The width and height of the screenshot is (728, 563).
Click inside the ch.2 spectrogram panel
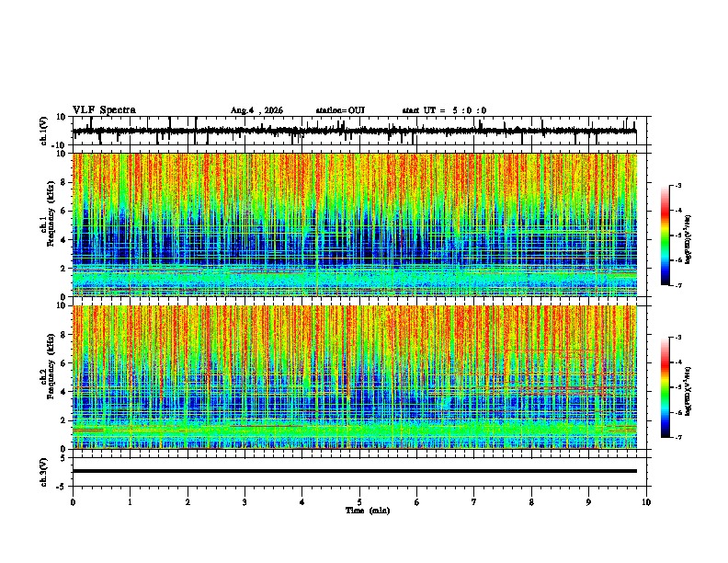pos(355,377)
